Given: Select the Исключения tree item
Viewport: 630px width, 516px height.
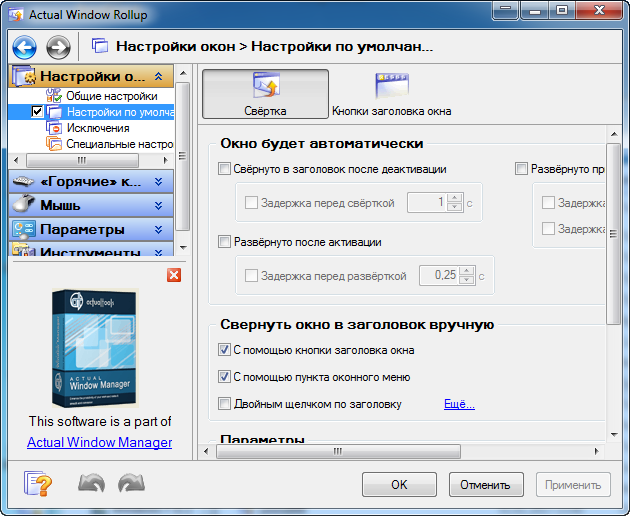Looking at the screenshot, I should (97, 128).
